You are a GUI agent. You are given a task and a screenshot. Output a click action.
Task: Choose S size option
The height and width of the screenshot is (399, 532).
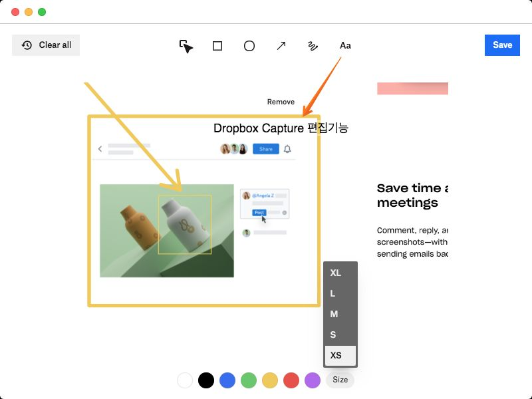coord(340,334)
